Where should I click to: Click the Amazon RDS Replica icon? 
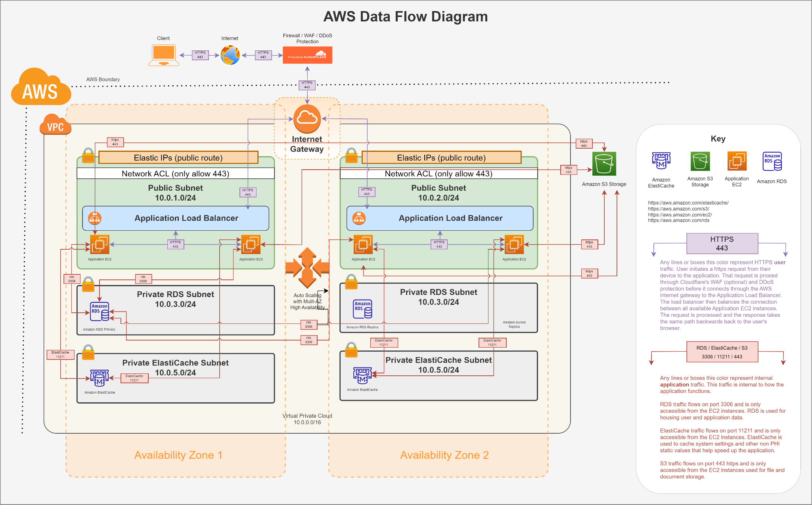click(362, 309)
